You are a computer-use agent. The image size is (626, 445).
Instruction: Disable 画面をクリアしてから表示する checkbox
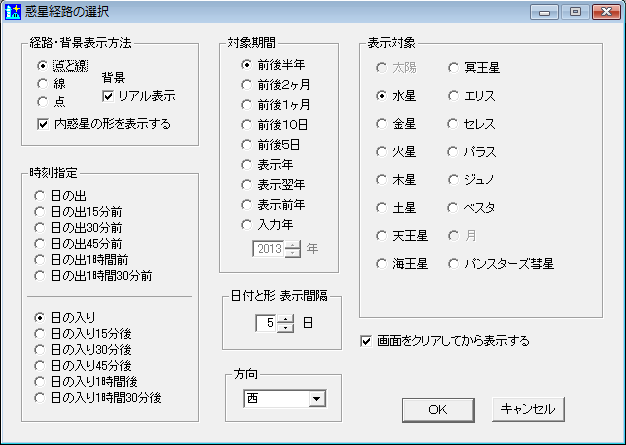367,340
